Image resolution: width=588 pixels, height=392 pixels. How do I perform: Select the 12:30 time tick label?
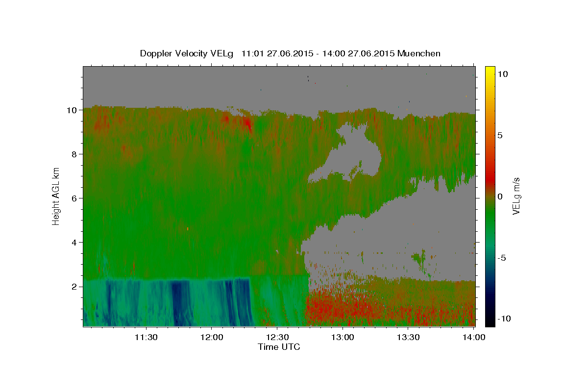pos(277,337)
